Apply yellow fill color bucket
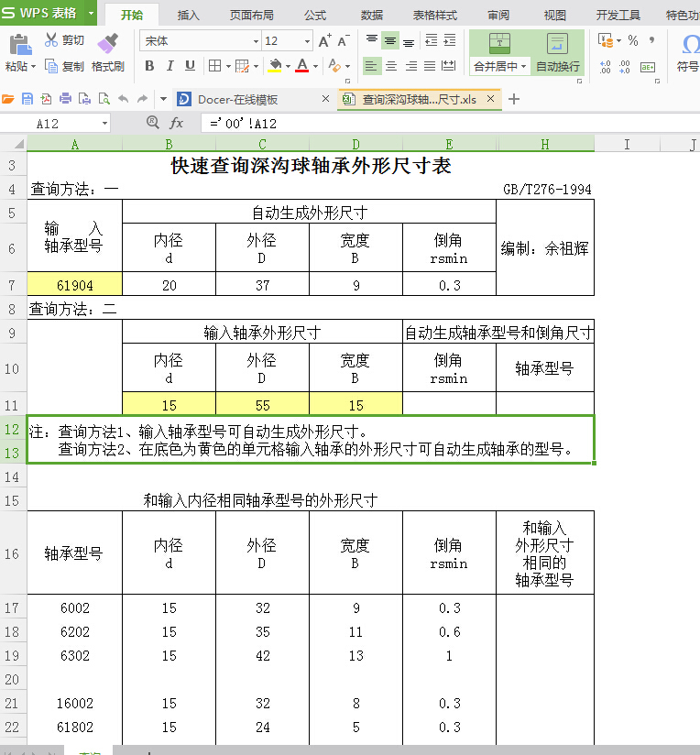This screenshot has height=755, width=700. (275, 65)
